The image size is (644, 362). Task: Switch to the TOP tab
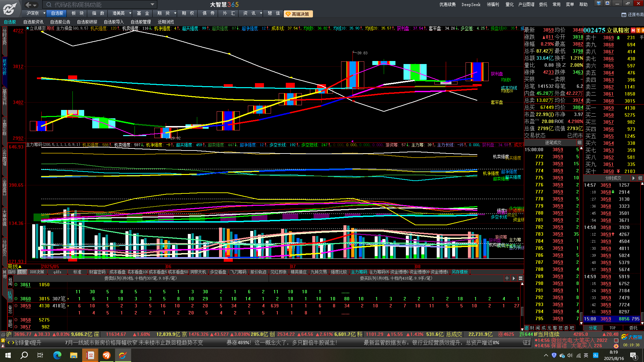click(612, 328)
